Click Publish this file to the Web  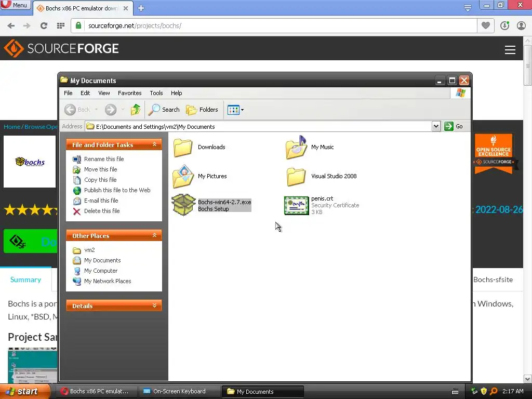(117, 190)
